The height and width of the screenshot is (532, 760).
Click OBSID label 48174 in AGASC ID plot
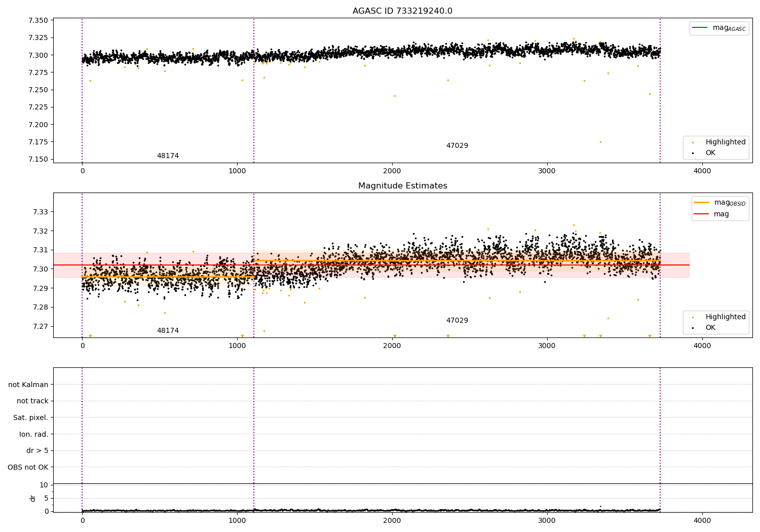coord(168,156)
